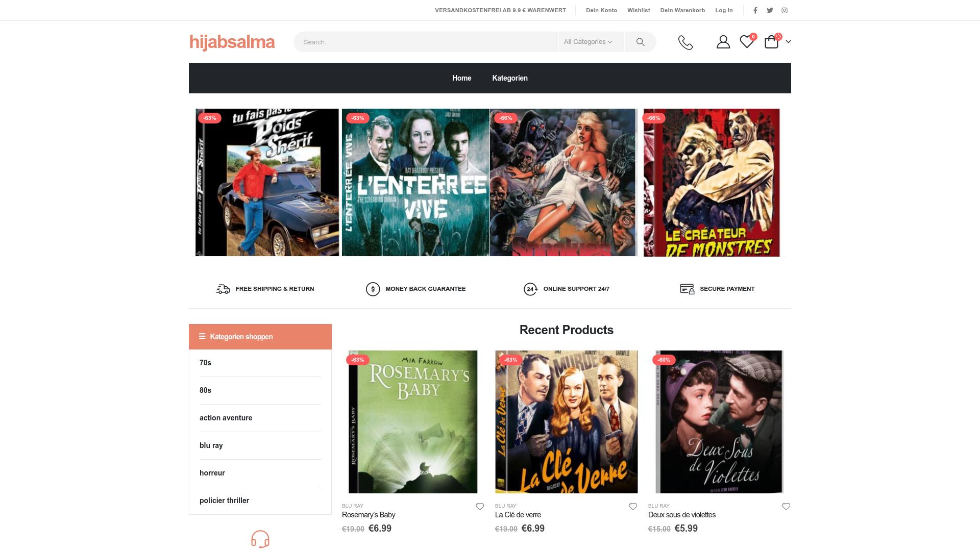Select the horreur category link

212,473
